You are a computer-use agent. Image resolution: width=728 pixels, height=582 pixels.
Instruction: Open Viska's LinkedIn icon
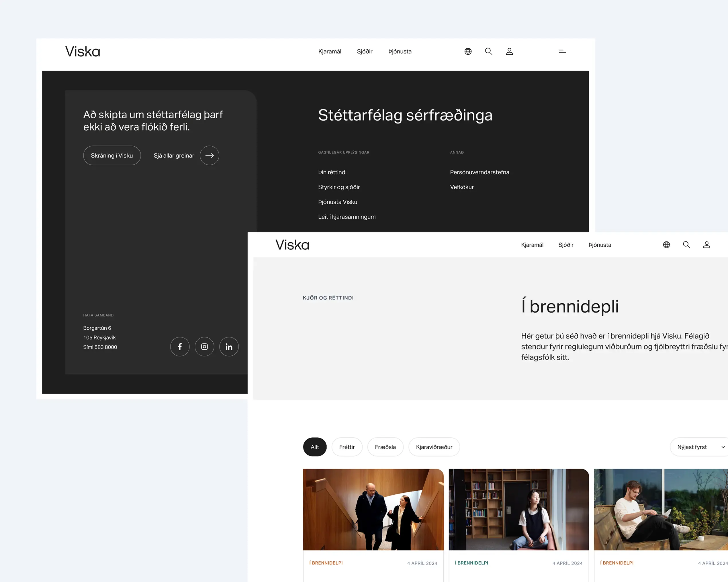(229, 347)
